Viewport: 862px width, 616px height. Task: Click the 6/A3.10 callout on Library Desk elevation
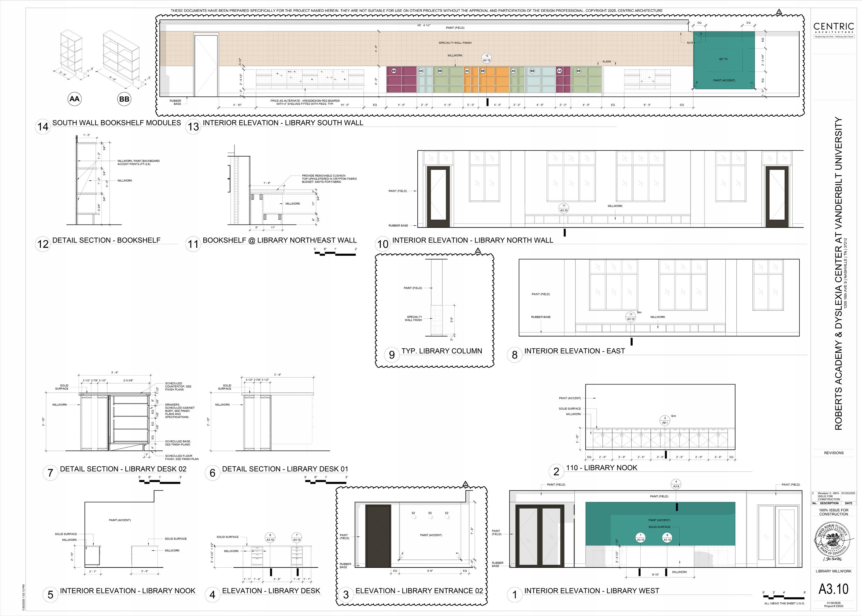point(270,537)
